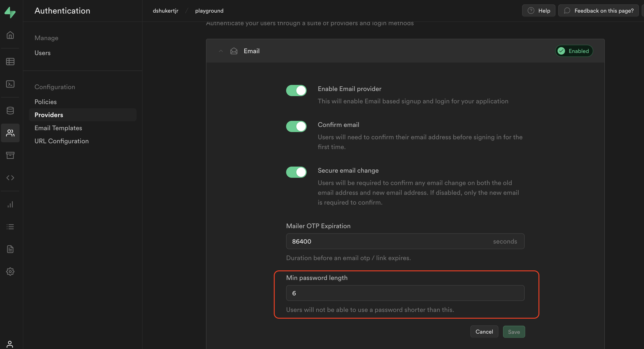Click the Min password length label
The width and height of the screenshot is (644, 349).
[316, 278]
